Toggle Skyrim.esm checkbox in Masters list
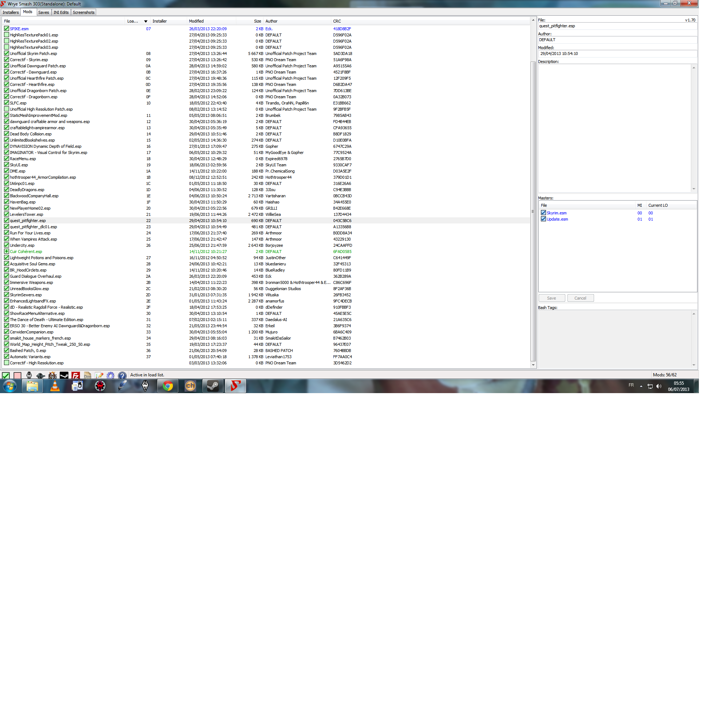This screenshot has height=728, width=728. pyautogui.click(x=543, y=213)
